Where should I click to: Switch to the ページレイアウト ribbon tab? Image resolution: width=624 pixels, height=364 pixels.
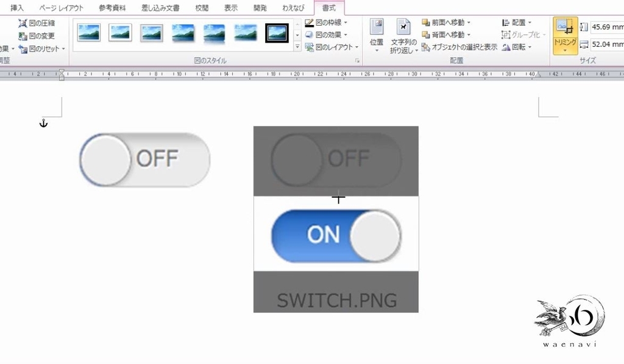61,7
